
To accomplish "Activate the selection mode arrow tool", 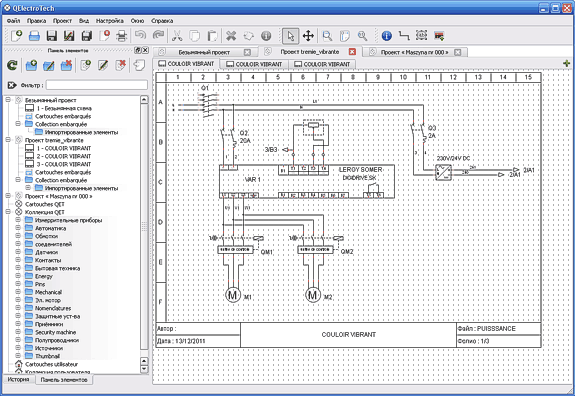I will 290,36.
